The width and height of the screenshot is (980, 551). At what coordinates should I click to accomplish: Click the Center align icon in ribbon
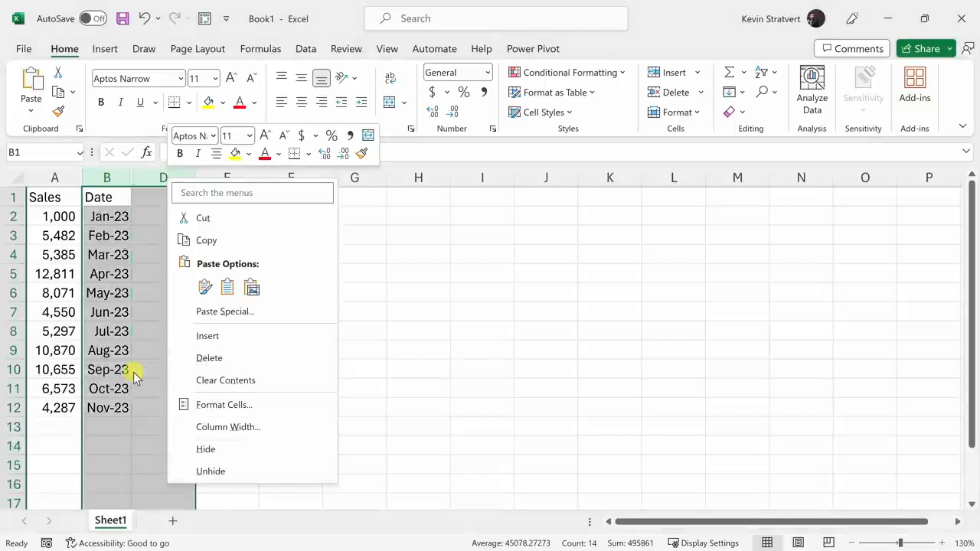click(302, 103)
